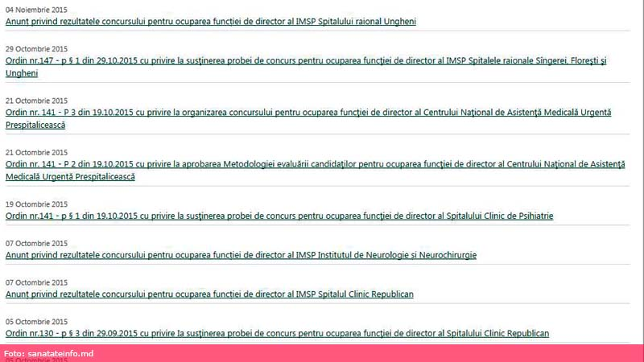Click 'Medicală Urgentă Prespitalicească' line of Ordin P 2
Viewport: 644px width, 362px height.
click(70, 177)
